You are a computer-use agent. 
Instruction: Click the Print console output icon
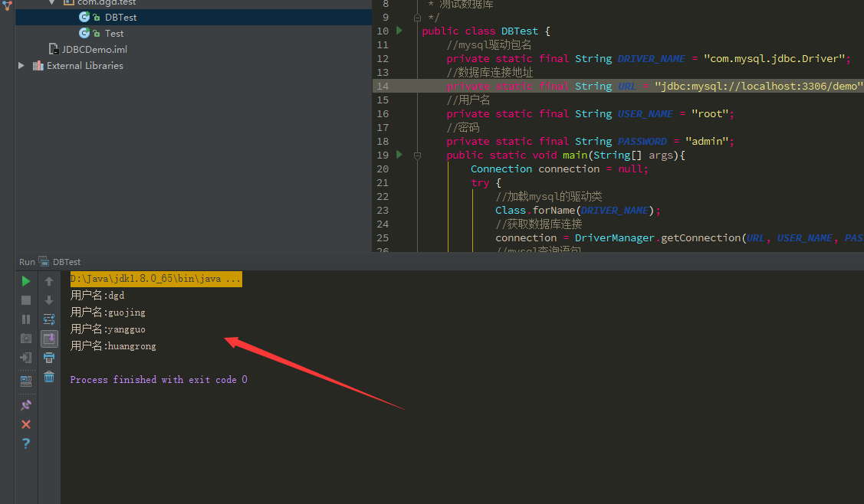(48, 357)
